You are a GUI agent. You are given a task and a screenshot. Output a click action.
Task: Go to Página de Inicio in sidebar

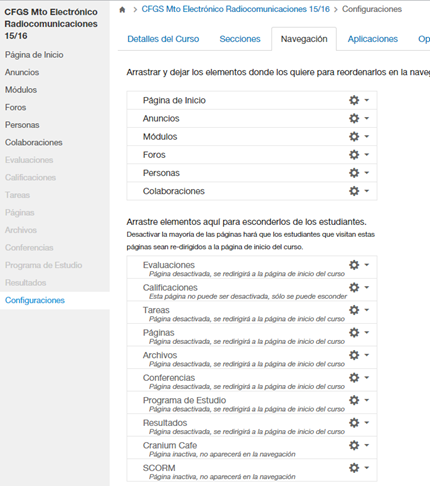point(34,55)
